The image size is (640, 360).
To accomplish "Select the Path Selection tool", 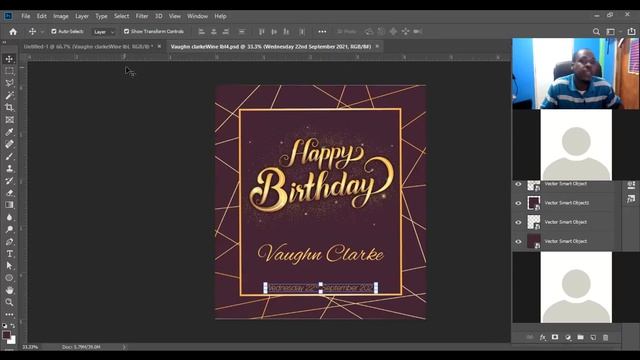I will coord(9,266).
